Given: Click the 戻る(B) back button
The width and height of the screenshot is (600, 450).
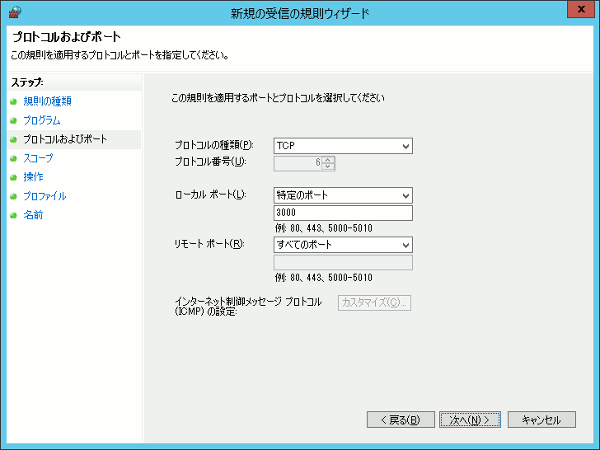Looking at the screenshot, I should point(401,420).
